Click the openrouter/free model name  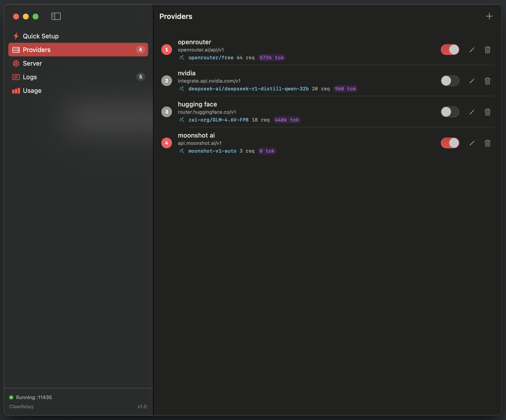[211, 58]
